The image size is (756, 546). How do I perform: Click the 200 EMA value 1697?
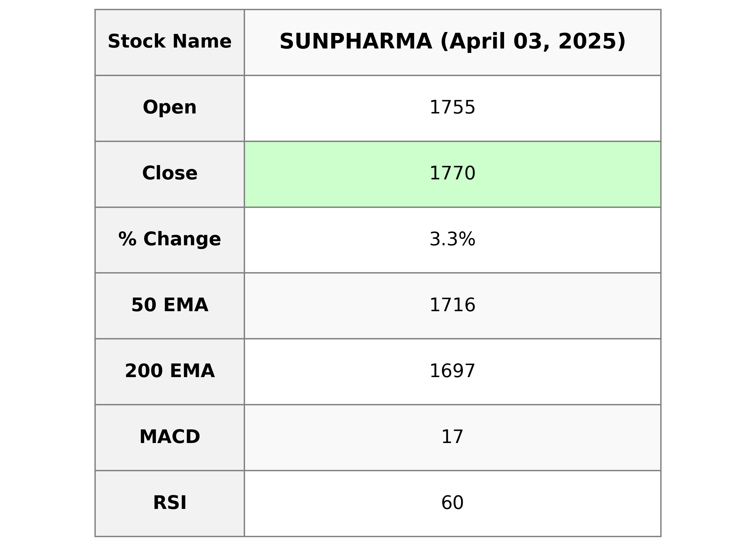(452, 371)
